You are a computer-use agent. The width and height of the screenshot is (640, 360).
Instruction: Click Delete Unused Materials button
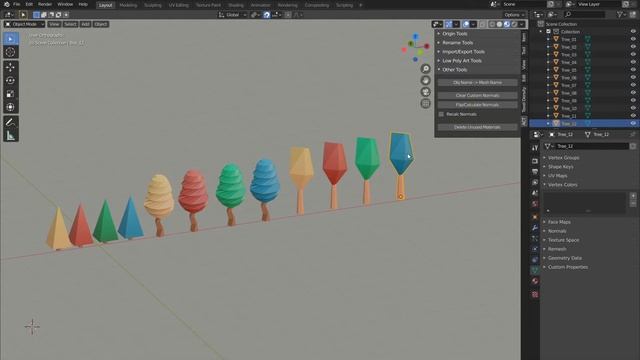click(478, 127)
